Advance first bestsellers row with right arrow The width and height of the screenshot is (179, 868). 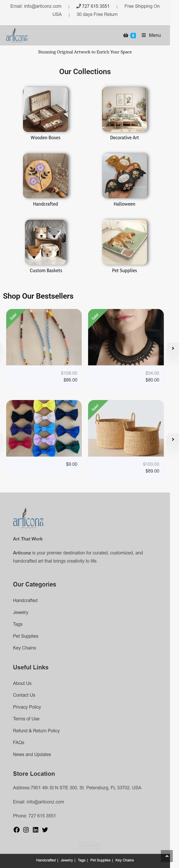(173, 348)
